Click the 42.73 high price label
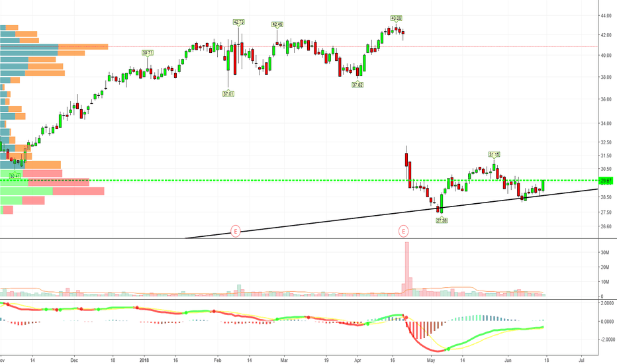Screen dimensions: 617x364 (x=238, y=22)
